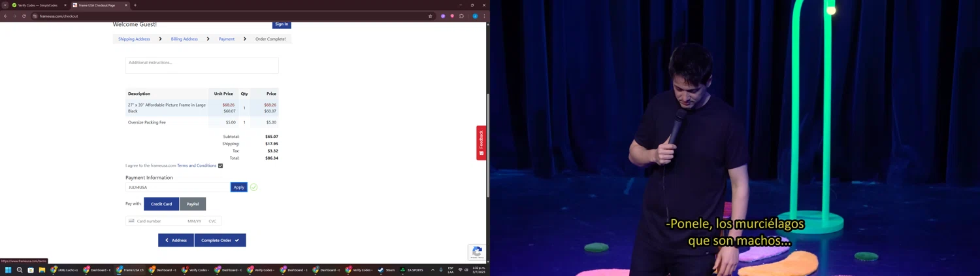Open the Frame USA Chrome taskbar window
The height and width of the screenshot is (276, 980).
click(129, 269)
